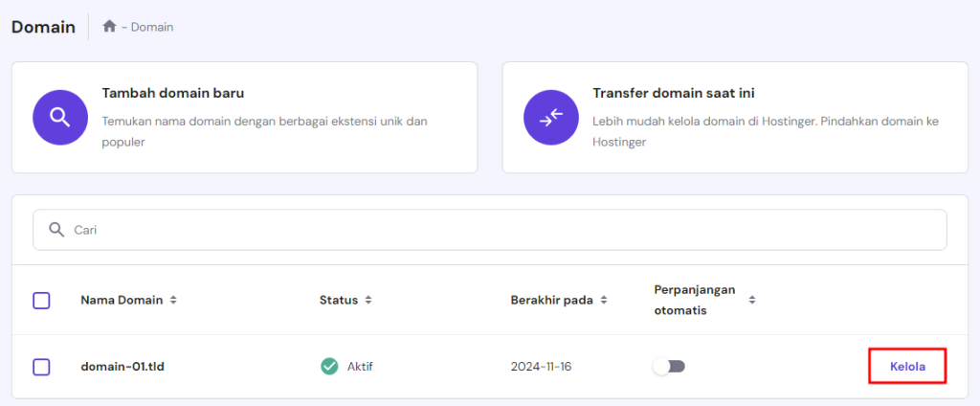Enable auto-renewal toggle for domain-01.tld
This screenshot has width=980, height=406.
point(669,367)
